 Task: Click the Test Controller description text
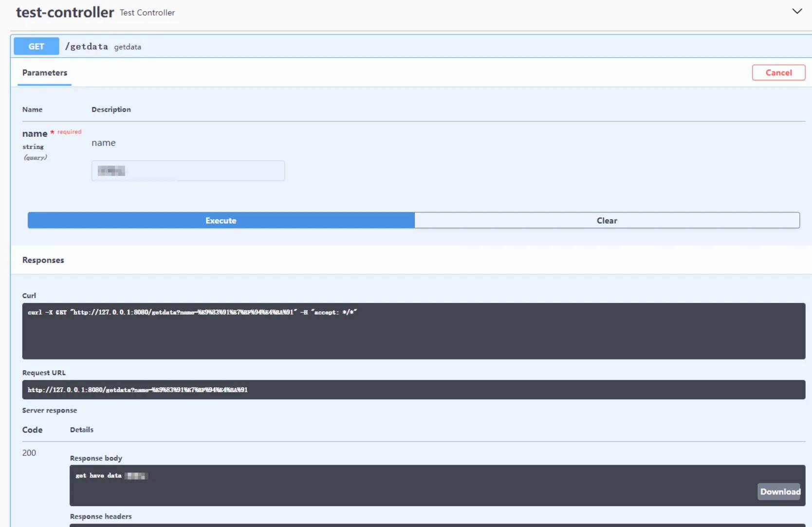(147, 13)
